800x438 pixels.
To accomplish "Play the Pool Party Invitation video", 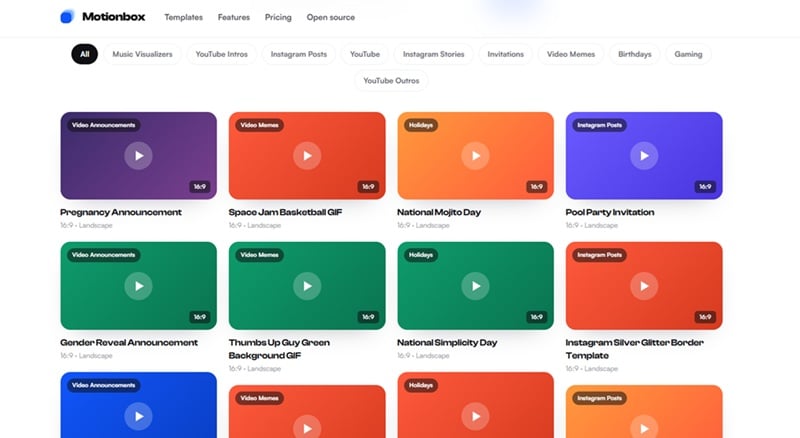I will click(x=644, y=156).
